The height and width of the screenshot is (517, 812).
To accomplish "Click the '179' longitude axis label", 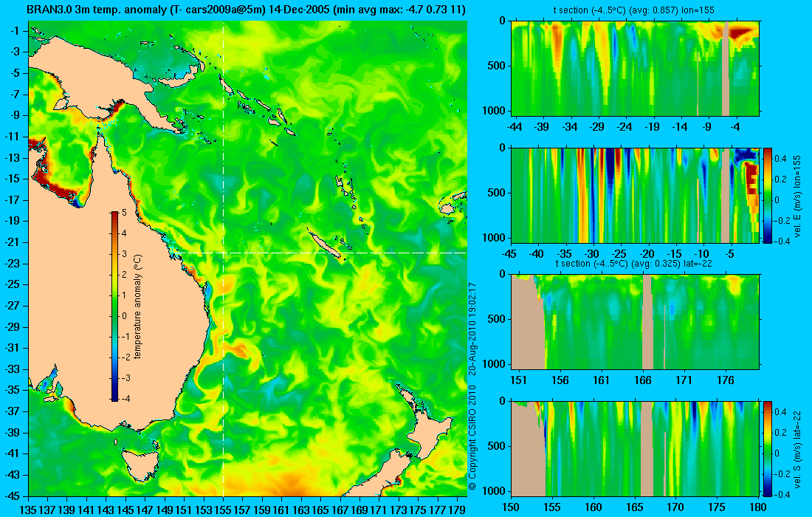I will coord(456,510).
